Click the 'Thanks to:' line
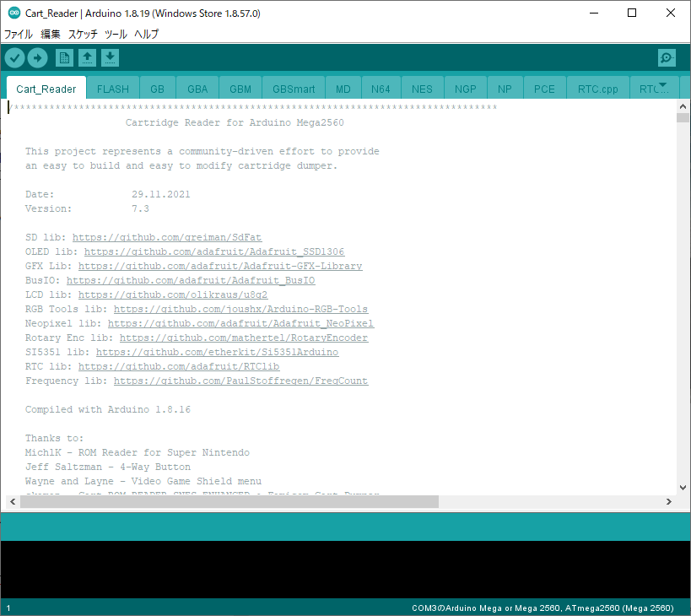This screenshot has width=691, height=616. click(54, 438)
